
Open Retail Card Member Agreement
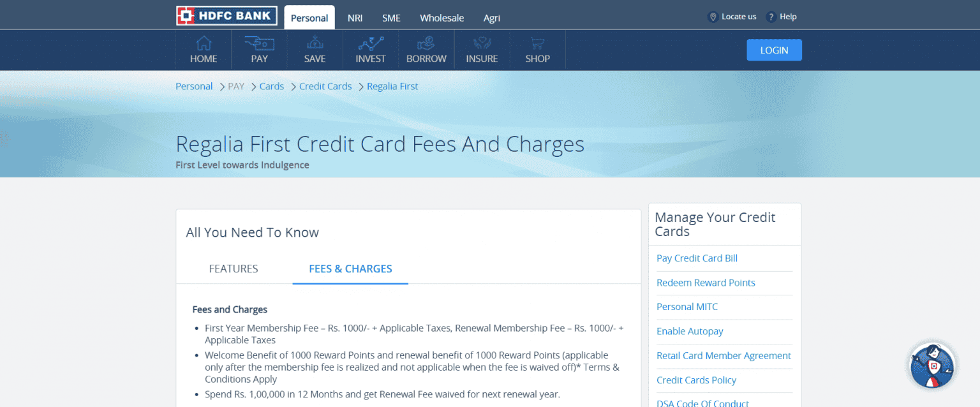click(724, 355)
